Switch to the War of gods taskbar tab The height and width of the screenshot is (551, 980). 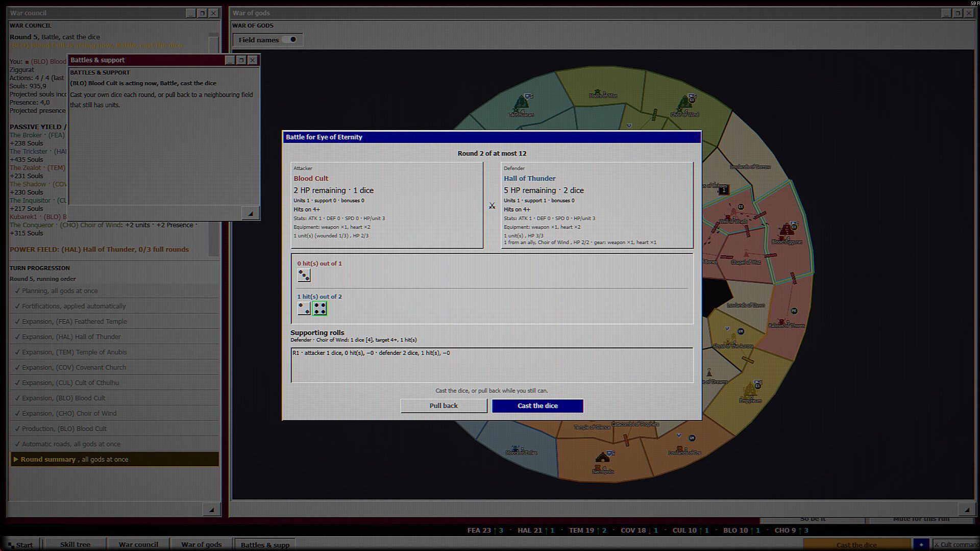[x=201, y=544]
